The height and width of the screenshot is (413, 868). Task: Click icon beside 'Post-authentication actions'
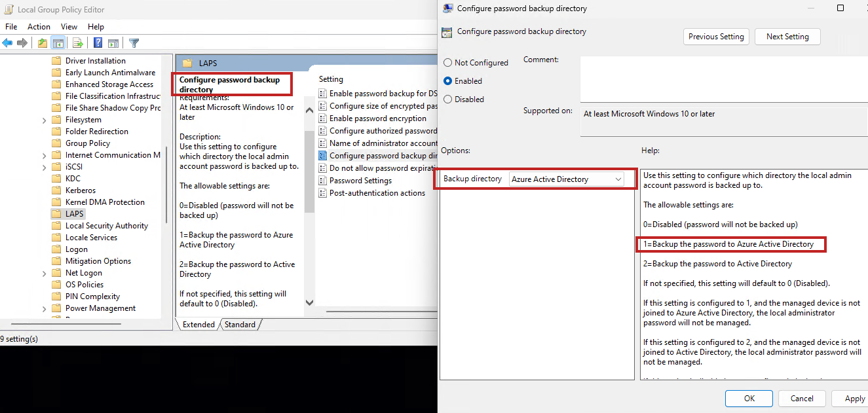[322, 193]
